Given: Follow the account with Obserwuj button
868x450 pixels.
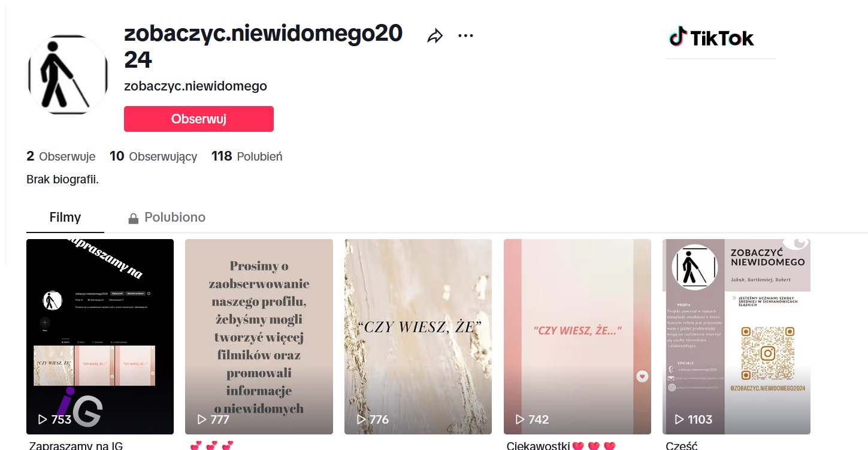Looking at the screenshot, I should 199,119.
